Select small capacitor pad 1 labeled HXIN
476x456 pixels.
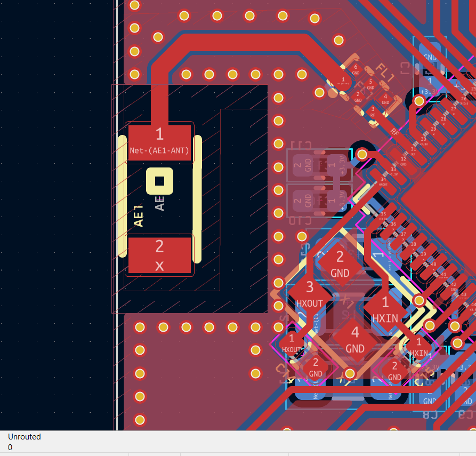pos(418,346)
